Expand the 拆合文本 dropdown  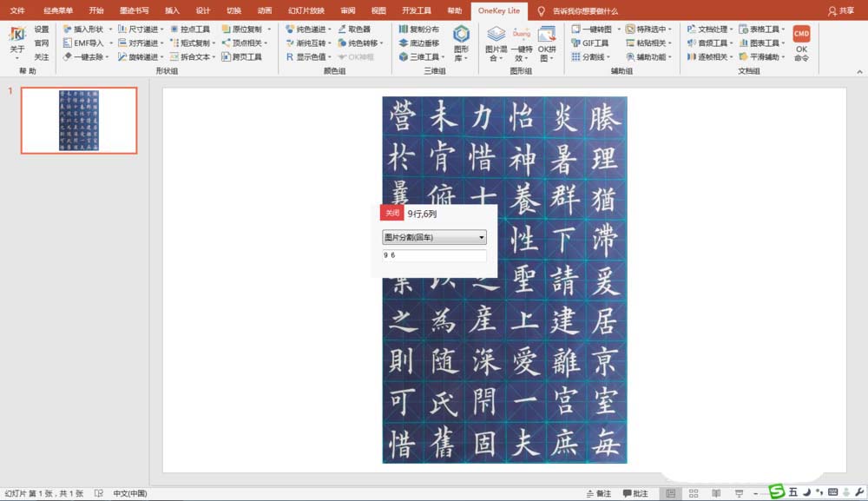(x=214, y=56)
